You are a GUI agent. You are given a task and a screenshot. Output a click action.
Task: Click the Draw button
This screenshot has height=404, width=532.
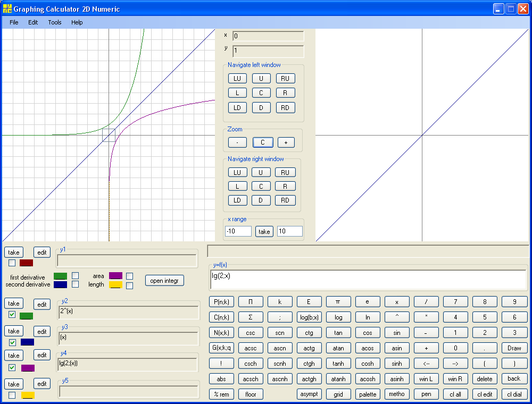(514, 348)
